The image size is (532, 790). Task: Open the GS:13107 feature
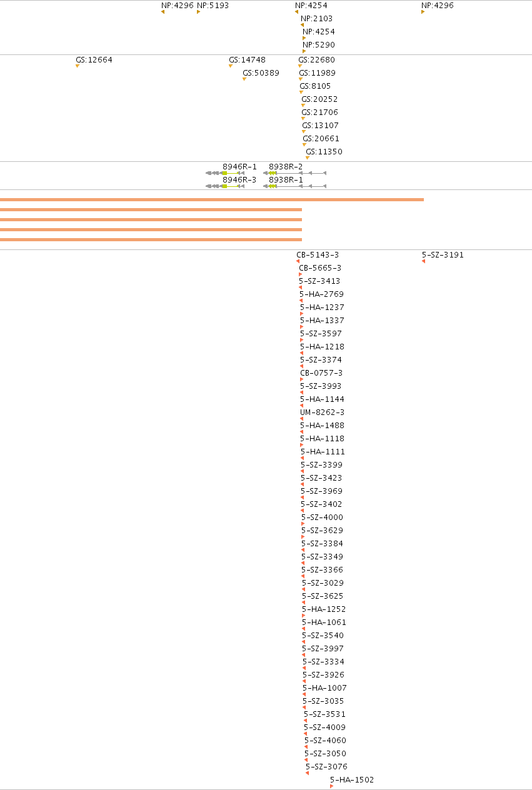click(321, 126)
